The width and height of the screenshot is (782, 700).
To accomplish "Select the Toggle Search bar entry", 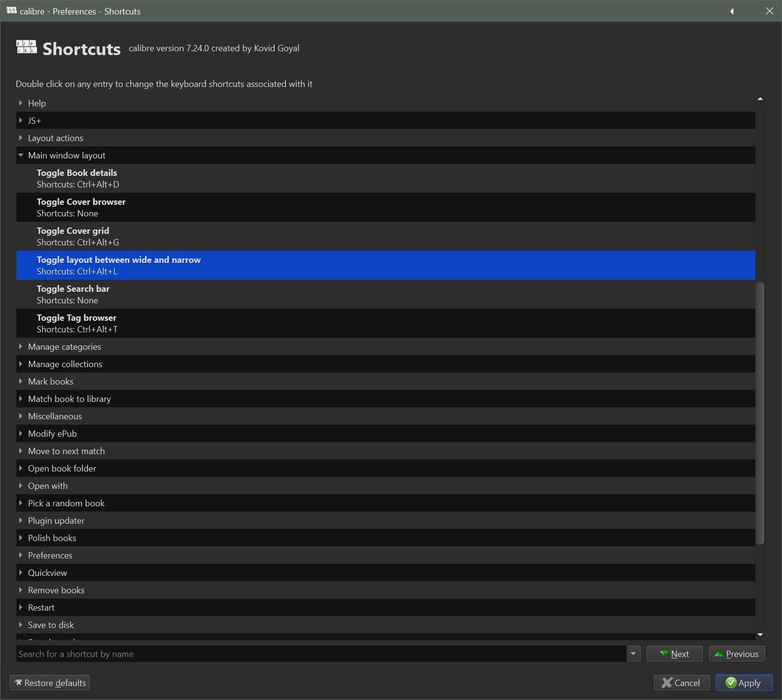I will (73, 294).
